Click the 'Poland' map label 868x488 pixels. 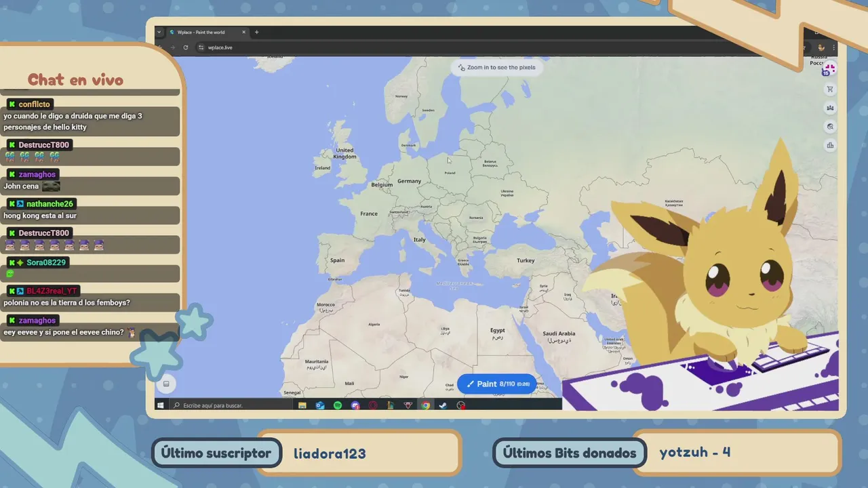[x=450, y=173]
